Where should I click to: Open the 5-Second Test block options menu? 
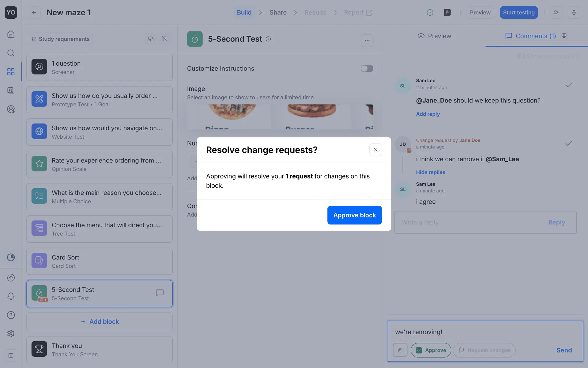367,40
